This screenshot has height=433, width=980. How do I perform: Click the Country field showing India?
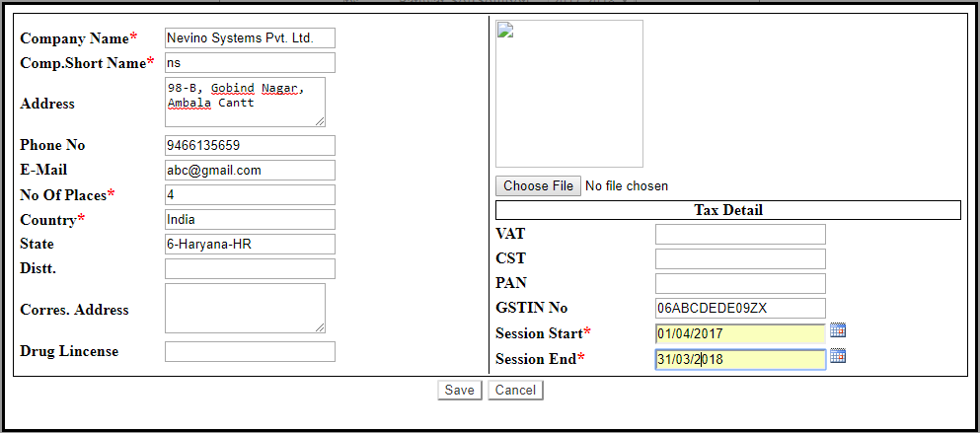pyautogui.click(x=250, y=219)
